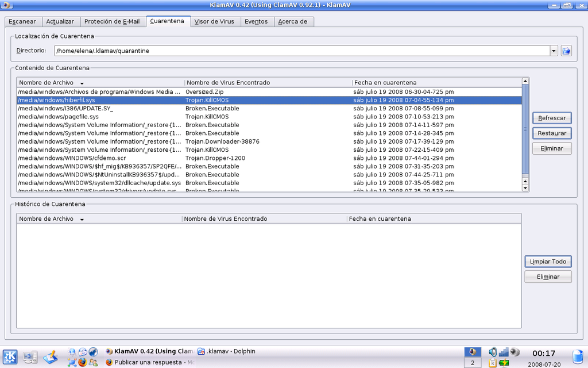Select the Windows Media row flagged Oversized.Zip
This screenshot has height=368, width=588.
(x=269, y=92)
